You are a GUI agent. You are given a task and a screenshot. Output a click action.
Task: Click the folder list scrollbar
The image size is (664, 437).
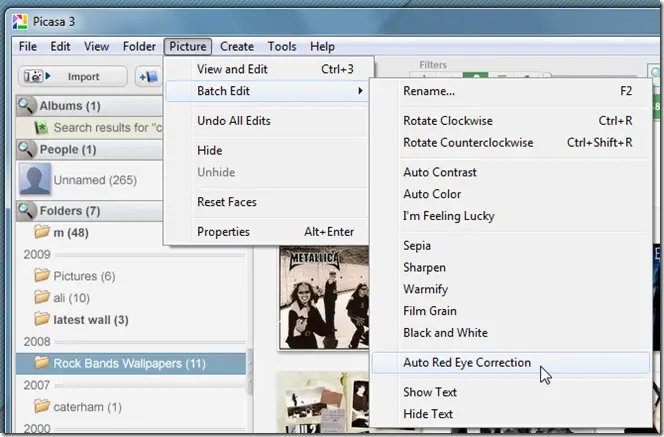(x=250, y=371)
